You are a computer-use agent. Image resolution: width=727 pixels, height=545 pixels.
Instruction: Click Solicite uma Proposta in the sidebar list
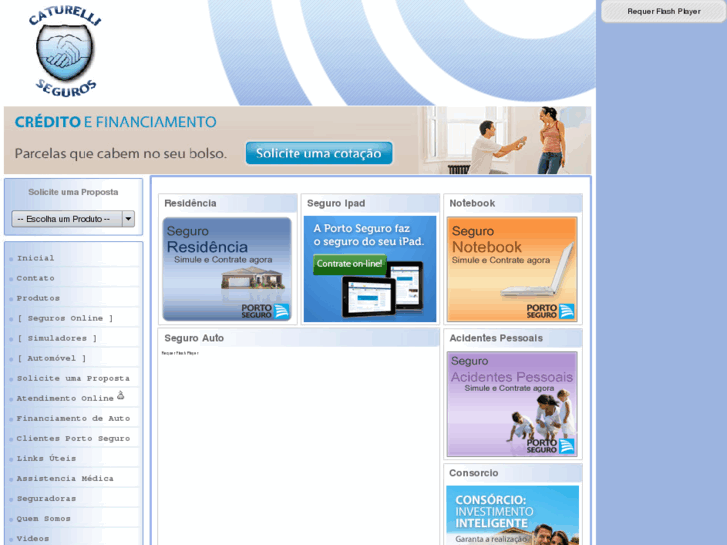(x=73, y=378)
